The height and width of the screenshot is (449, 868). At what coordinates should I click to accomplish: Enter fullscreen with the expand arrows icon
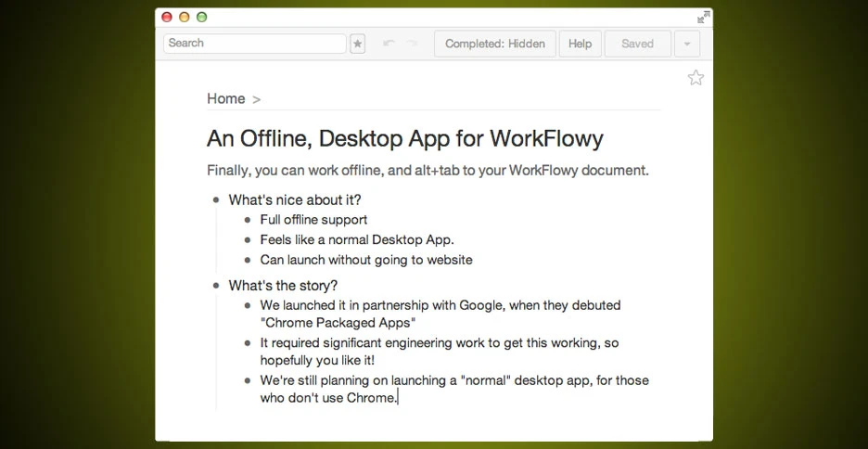pyautogui.click(x=703, y=18)
